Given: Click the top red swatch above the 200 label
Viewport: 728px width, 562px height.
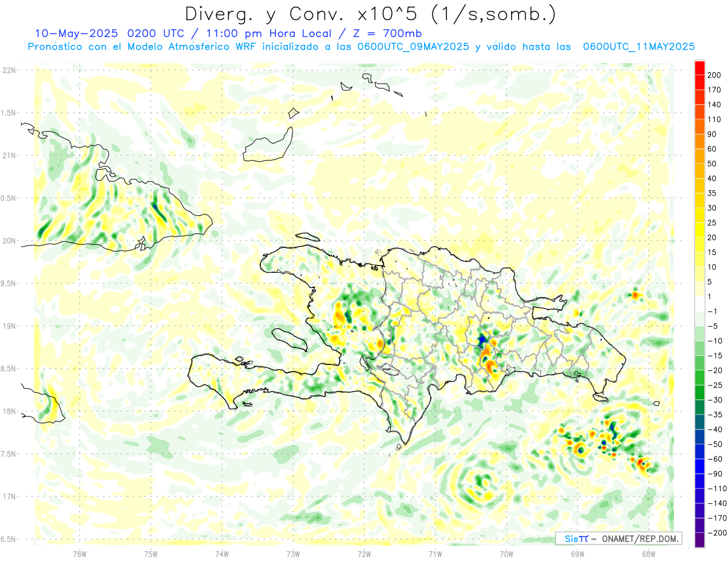Looking at the screenshot, I should (x=699, y=67).
